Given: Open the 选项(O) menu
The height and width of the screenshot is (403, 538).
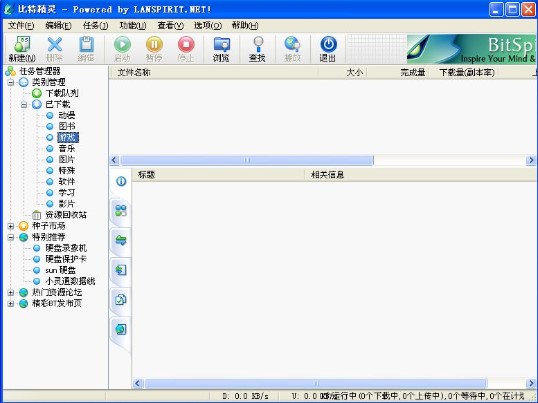Looking at the screenshot, I should pos(208,26).
